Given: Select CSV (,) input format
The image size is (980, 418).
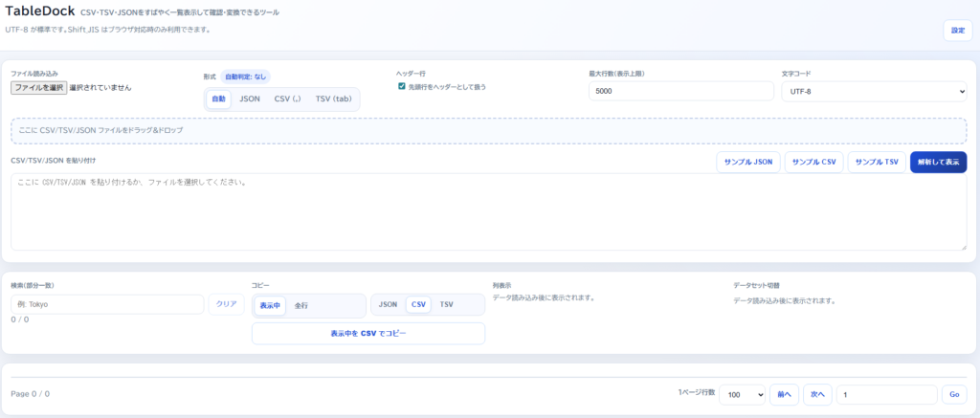Looking at the screenshot, I should tap(287, 99).
